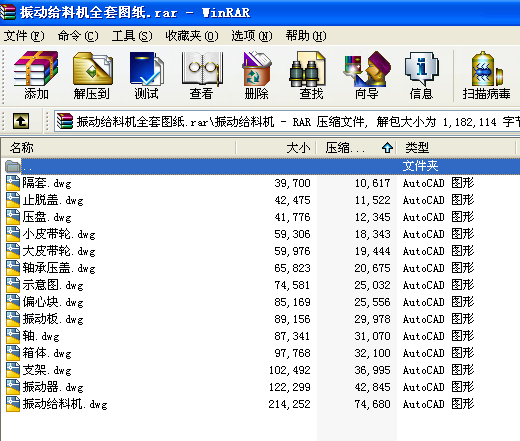Show archive 信息 (Info)

pos(421,68)
